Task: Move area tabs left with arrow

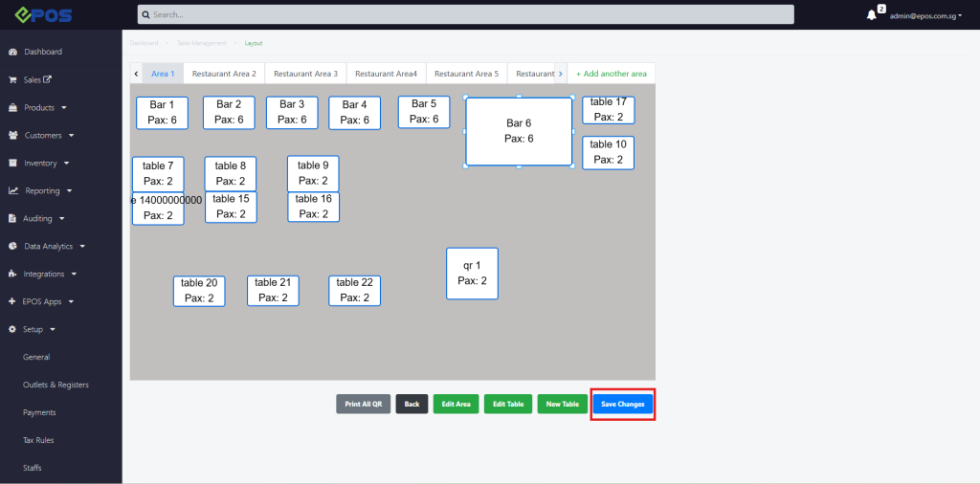Action: tap(136, 74)
